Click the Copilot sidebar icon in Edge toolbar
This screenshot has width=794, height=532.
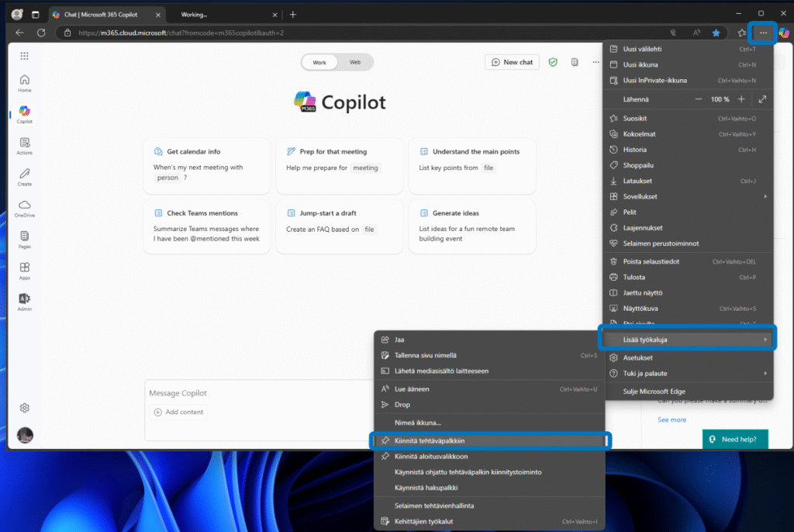(785, 33)
